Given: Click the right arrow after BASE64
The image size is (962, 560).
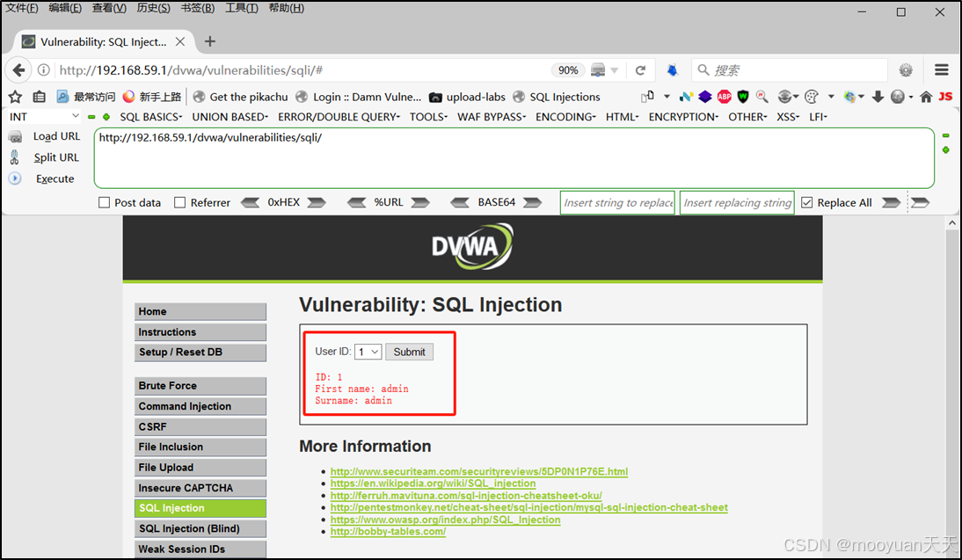Looking at the screenshot, I should 533,202.
